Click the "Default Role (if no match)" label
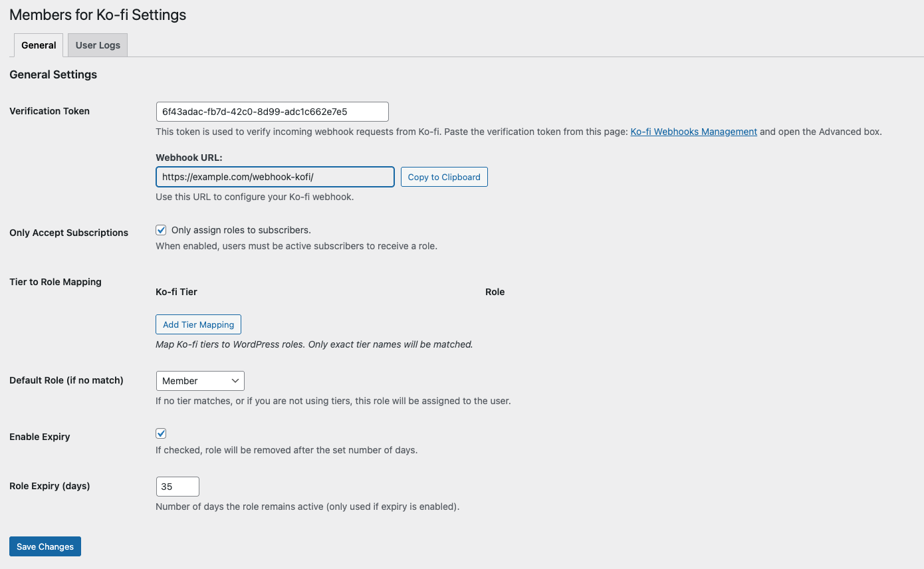 (x=66, y=380)
